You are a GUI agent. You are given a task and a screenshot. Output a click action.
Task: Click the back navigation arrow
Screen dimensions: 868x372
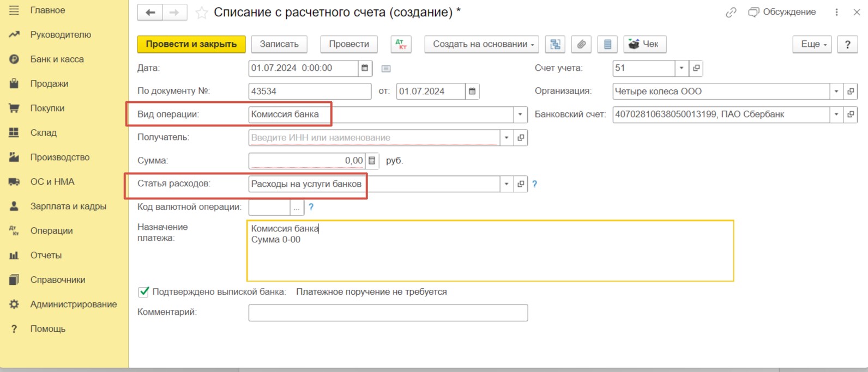[x=150, y=13]
